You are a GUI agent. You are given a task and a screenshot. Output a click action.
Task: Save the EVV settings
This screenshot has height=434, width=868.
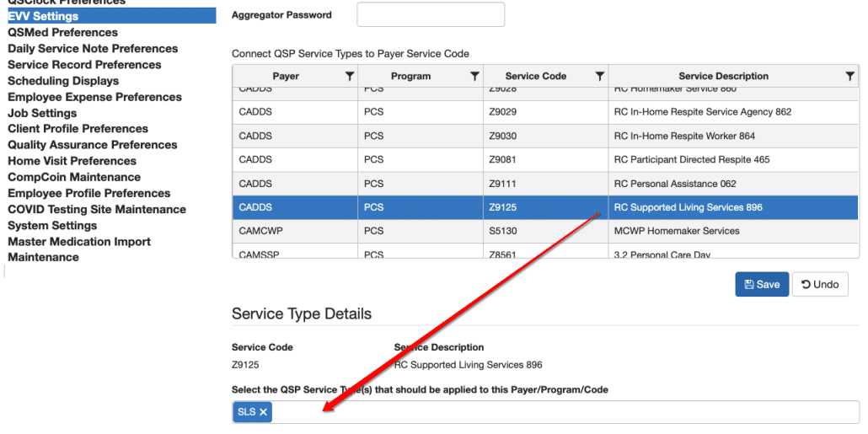[x=762, y=285]
